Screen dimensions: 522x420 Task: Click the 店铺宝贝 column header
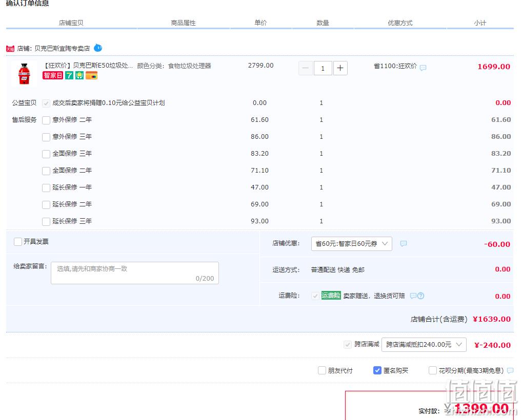[71, 23]
